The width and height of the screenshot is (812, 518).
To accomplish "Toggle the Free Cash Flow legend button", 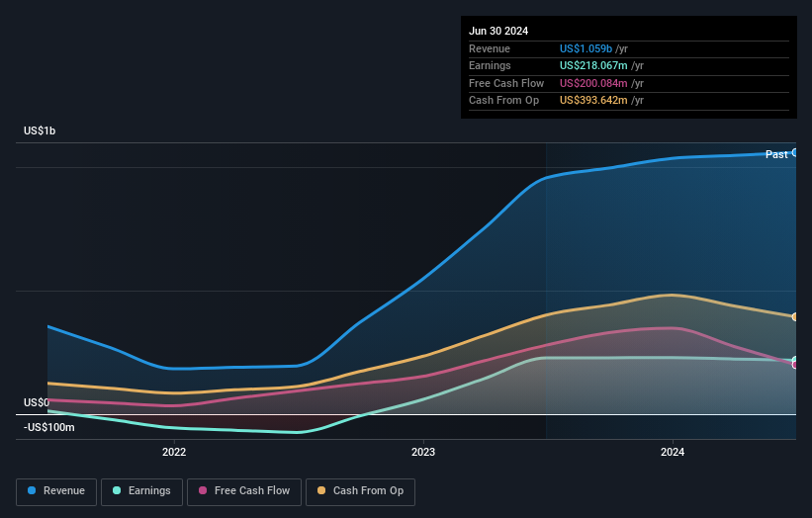I will [x=244, y=491].
